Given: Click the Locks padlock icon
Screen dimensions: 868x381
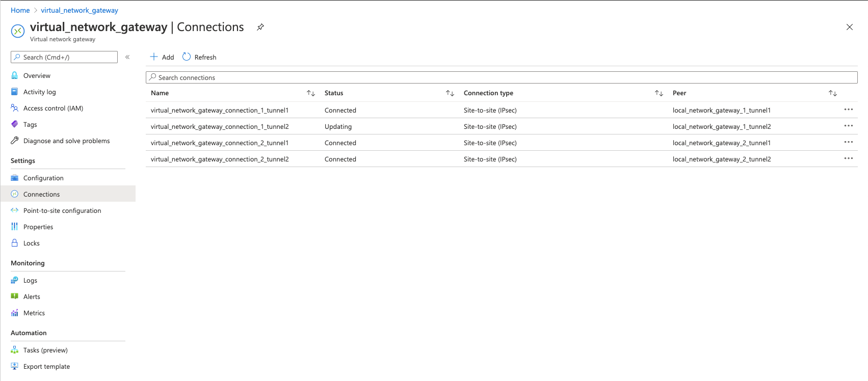Looking at the screenshot, I should 15,243.
